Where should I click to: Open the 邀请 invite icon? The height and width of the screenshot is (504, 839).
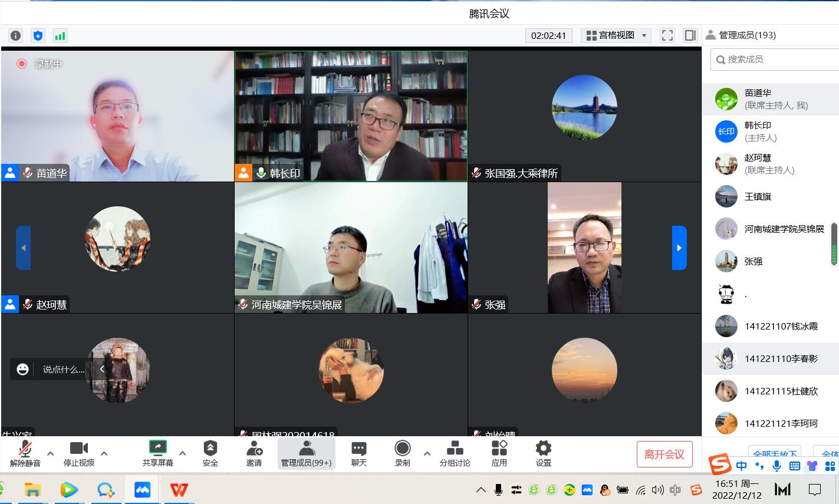tap(254, 453)
